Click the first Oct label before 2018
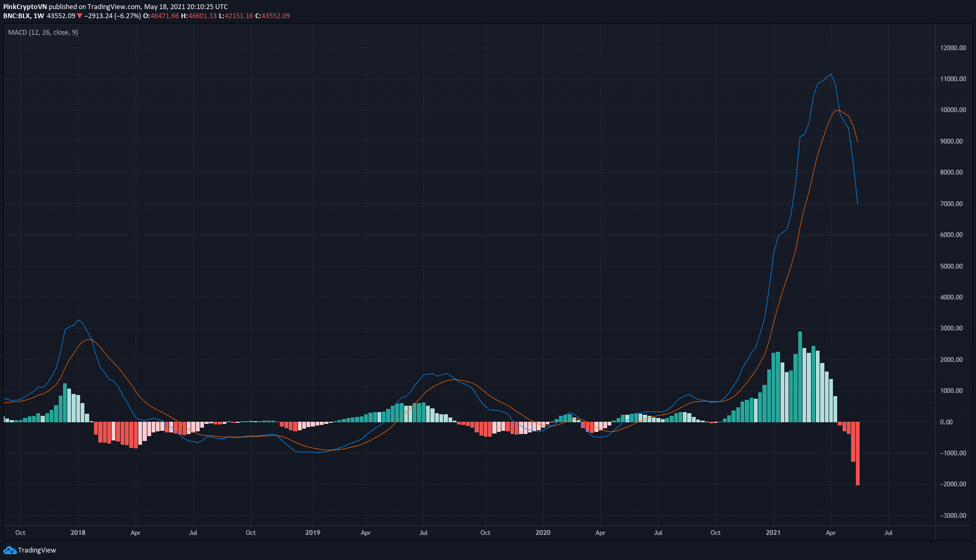This screenshot has height=560, width=976. [x=20, y=533]
